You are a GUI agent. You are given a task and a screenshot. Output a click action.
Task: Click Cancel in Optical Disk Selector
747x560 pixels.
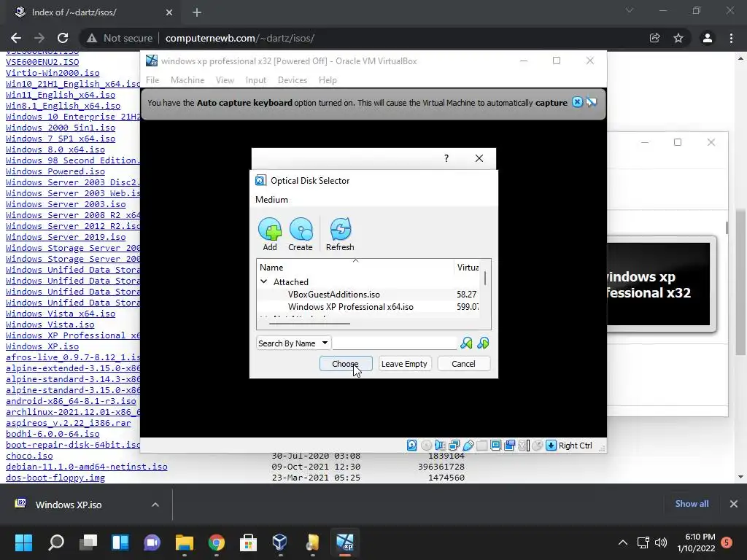[463, 364]
